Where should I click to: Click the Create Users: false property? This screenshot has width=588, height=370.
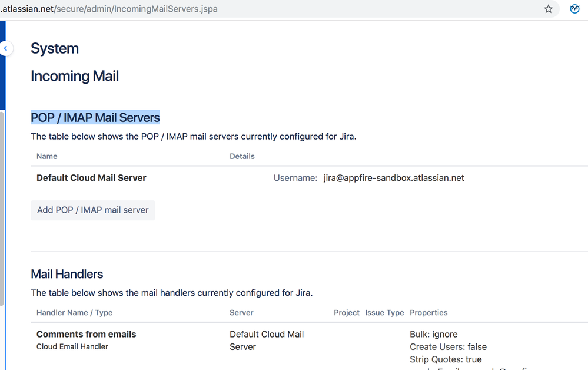click(448, 347)
